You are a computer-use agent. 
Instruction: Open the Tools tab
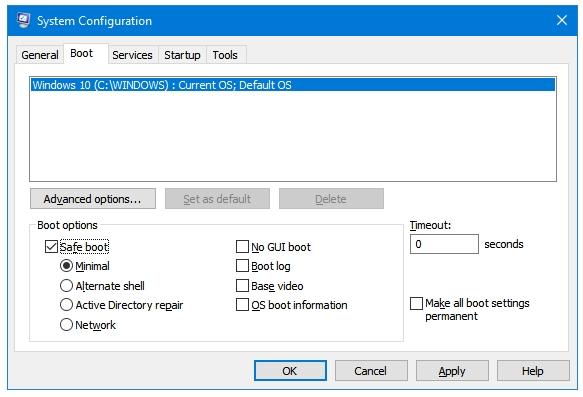click(x=225, y=55)
